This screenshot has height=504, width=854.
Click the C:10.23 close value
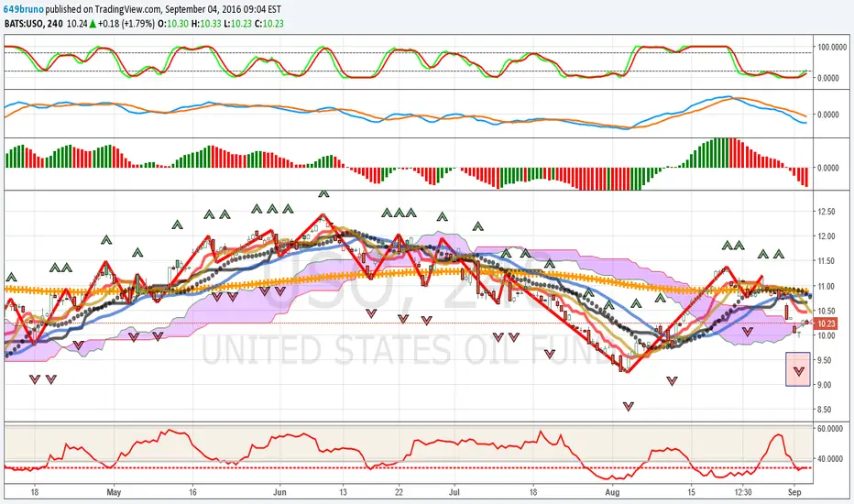(269, 24)
